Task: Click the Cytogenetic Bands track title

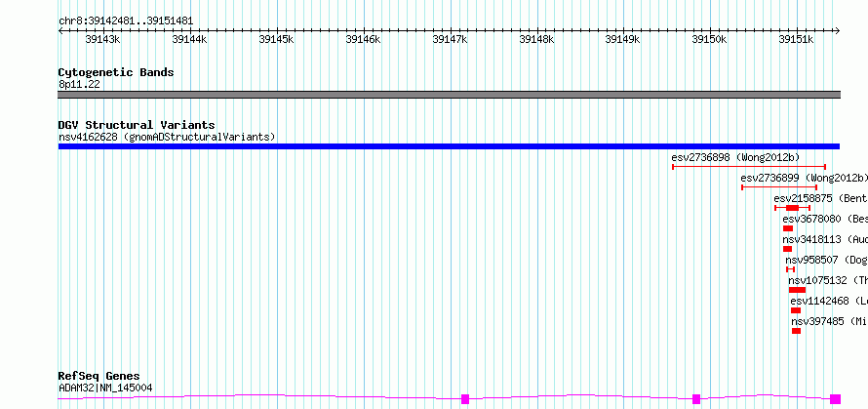Action: pos(116,72)
